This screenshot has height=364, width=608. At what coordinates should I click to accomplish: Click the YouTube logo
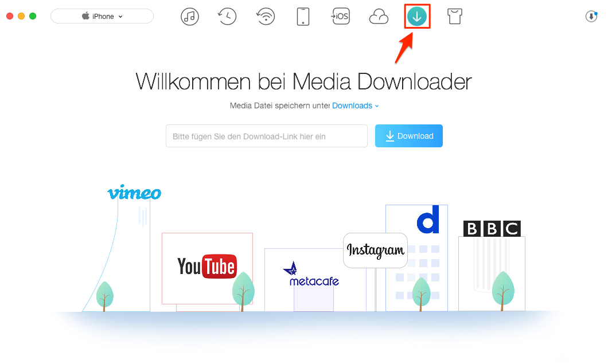coord(207,267)
